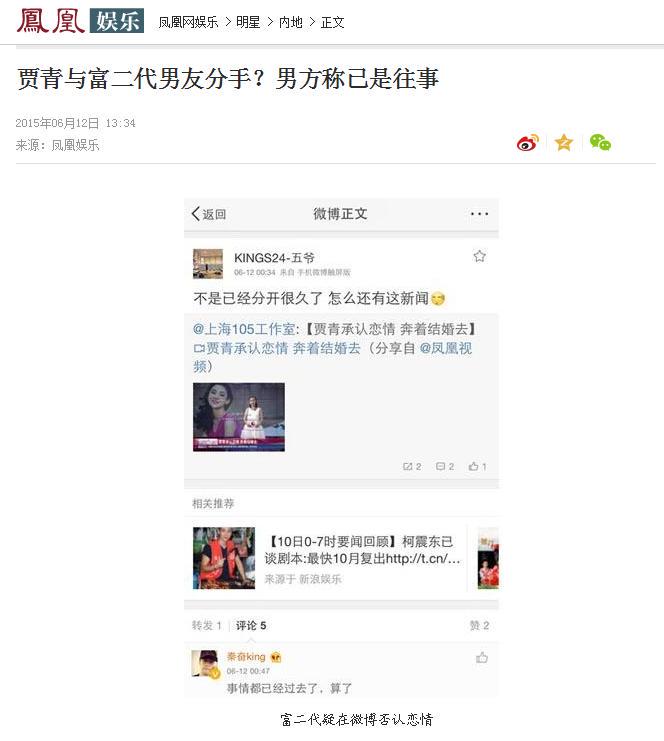
Task: Share article via Weibo icon
Action: pos(527,143)
